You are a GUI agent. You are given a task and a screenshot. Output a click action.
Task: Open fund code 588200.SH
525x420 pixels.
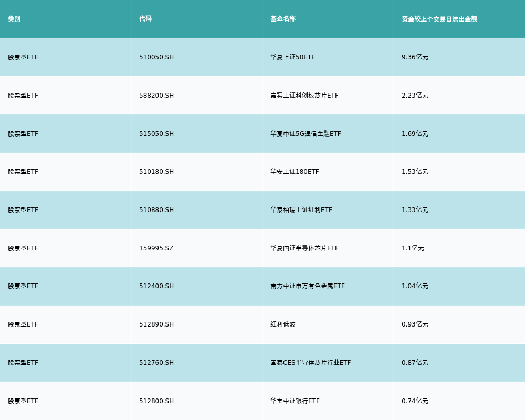pos(156,96)
